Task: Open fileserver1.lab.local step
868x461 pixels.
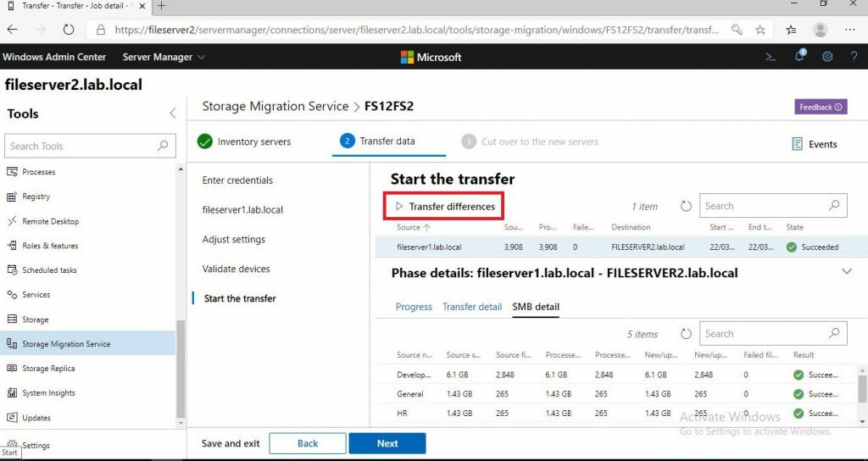Action: pyautogui.click(x=242, y=210)
